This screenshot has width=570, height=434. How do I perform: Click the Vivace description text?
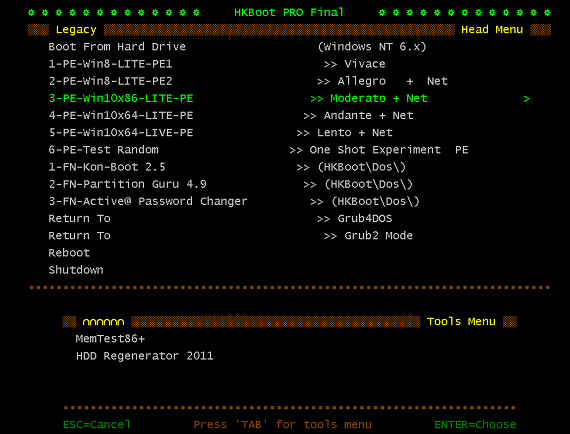[365, 64]
